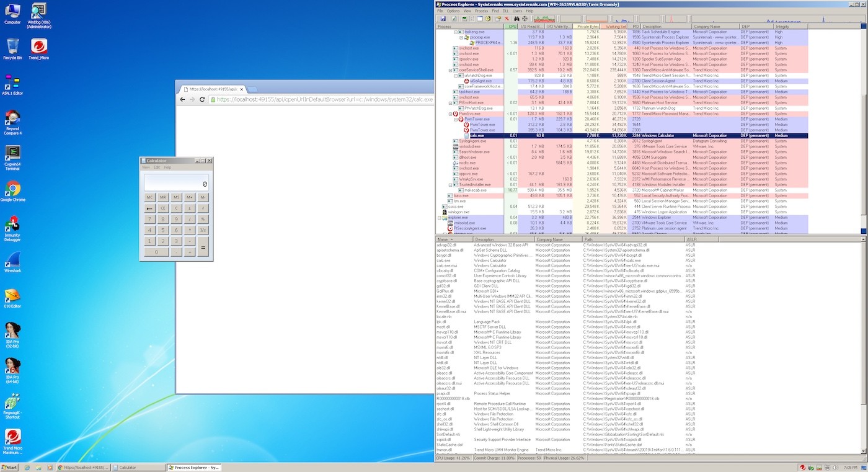Click the Refresh Now toolbar icon
The width and height of the screenshot is (868, 472).
pyautogui.click(x=453, y=19)
